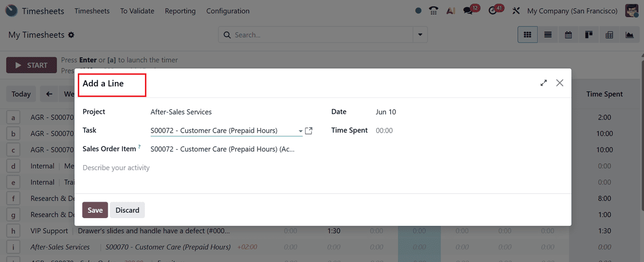
Task: Save the new timesheet line
Action: click(x=95, y=210)
